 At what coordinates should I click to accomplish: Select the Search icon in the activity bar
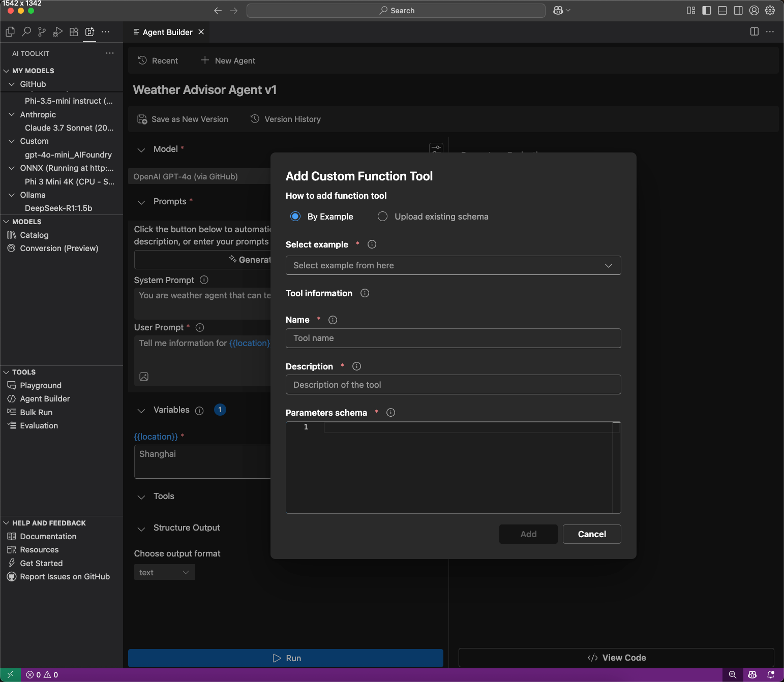pyautogui.click(x=26, y=32)
